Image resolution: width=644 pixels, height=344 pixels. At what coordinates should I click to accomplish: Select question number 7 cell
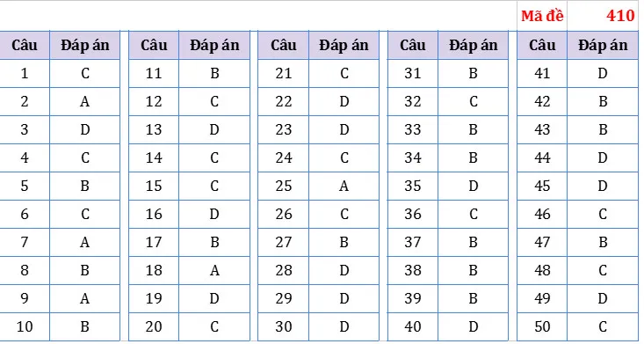pyautogui.click(x=25, y=242)
